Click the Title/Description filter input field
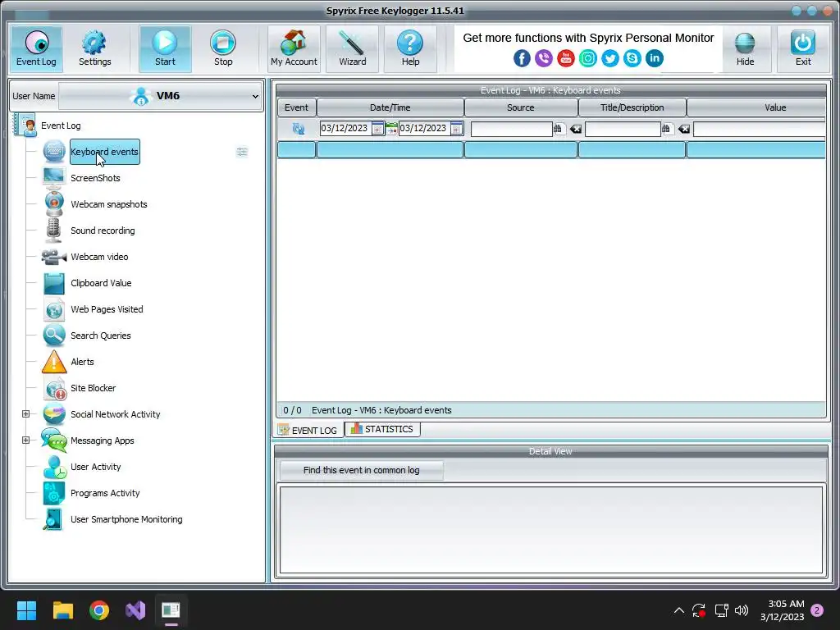 [x=623, y=129]
